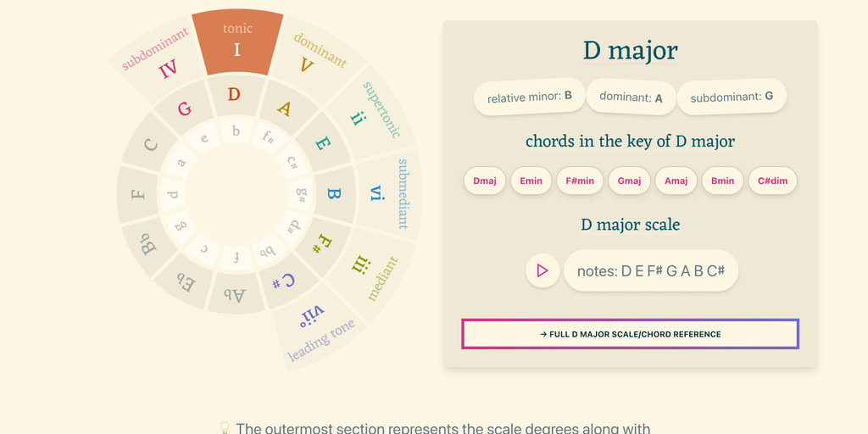Select the Ab key wheel segment

[234, 293]
